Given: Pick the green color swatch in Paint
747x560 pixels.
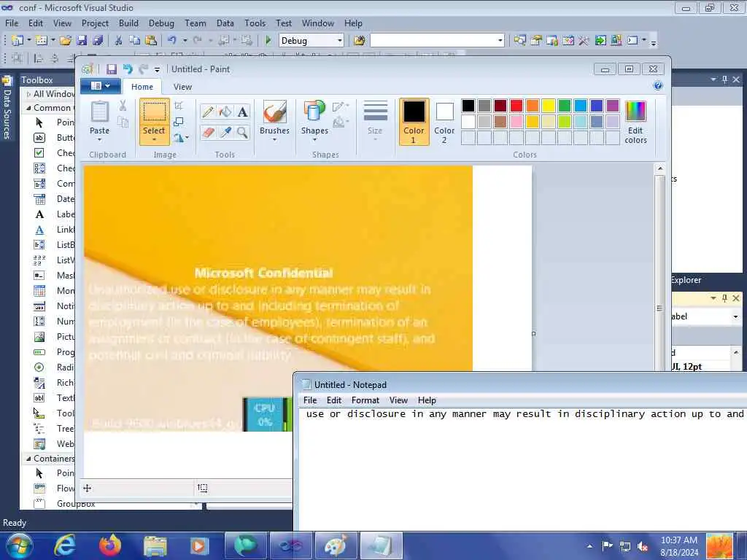Looking at the screenshot, I should (565, 106).
